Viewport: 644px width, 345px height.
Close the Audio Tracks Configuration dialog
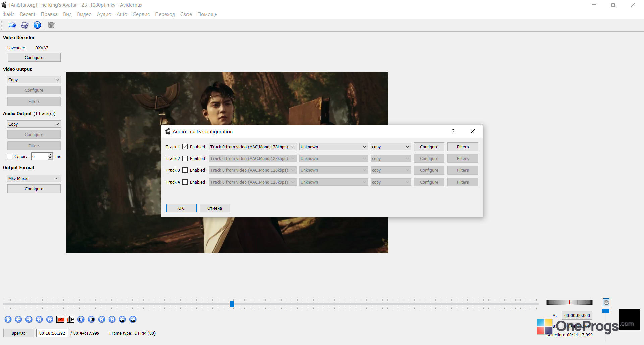(x=473, y=131)
